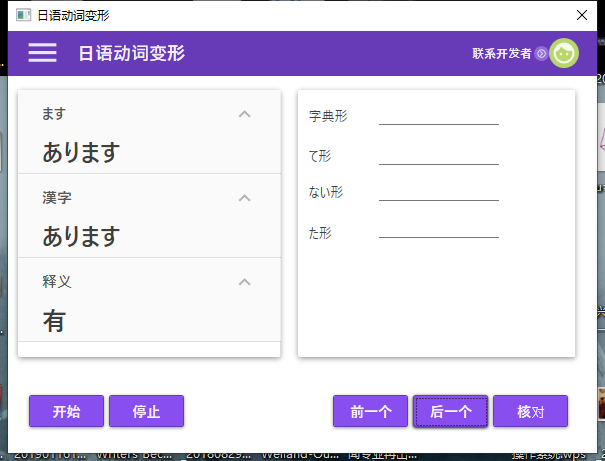Go to previous word with 前一个
605x461 pixels.
(x=370, y=411)
